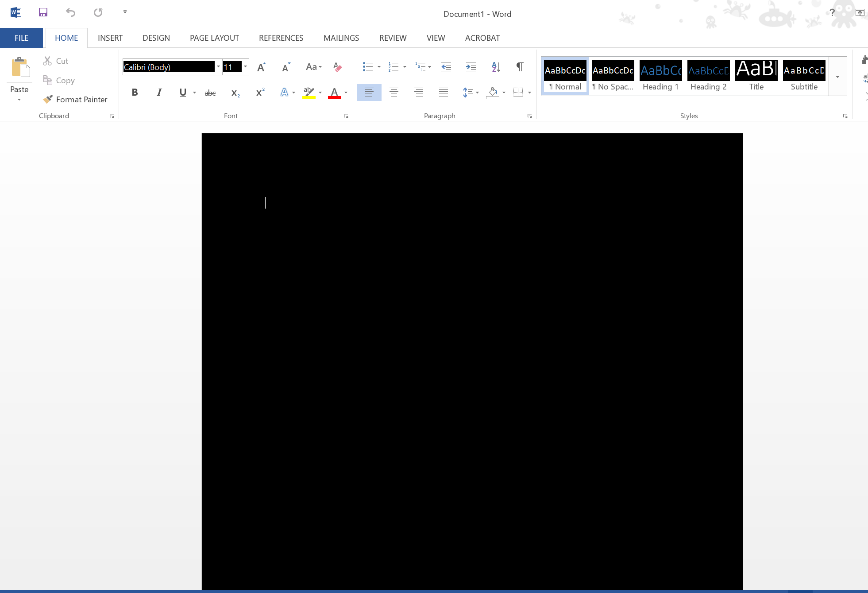
Task: Open the FILE tab
Action: [x=21, y=38]
